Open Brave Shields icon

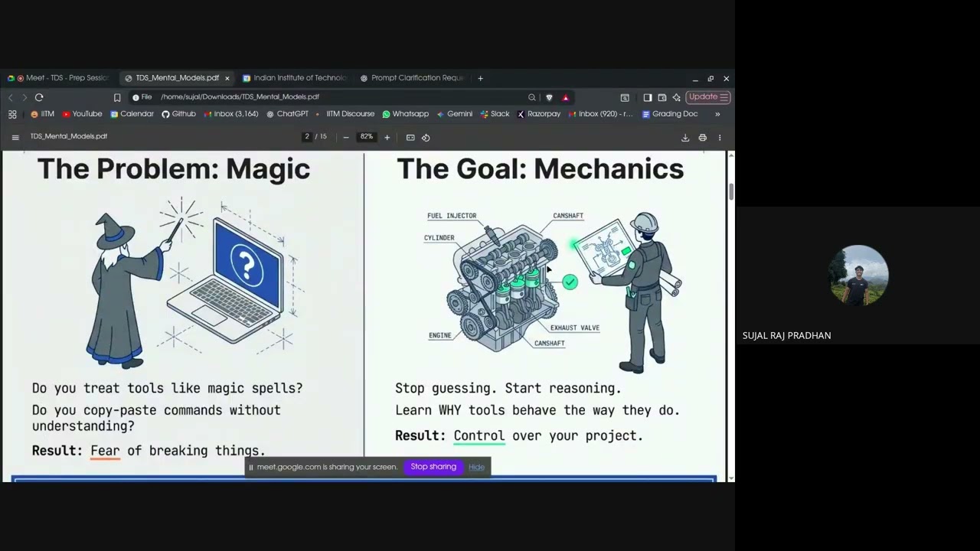click(x=549, y=97)
